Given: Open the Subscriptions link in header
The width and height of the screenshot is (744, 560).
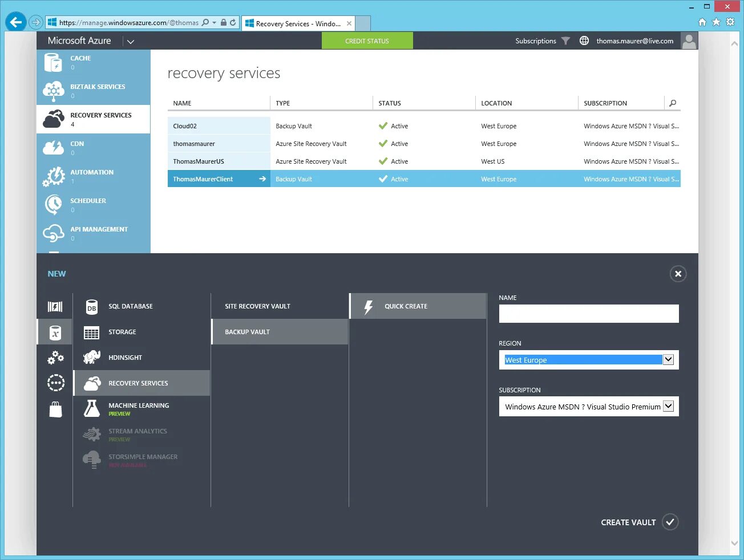Looking at the screenshot, I should [x=535, y=41].
